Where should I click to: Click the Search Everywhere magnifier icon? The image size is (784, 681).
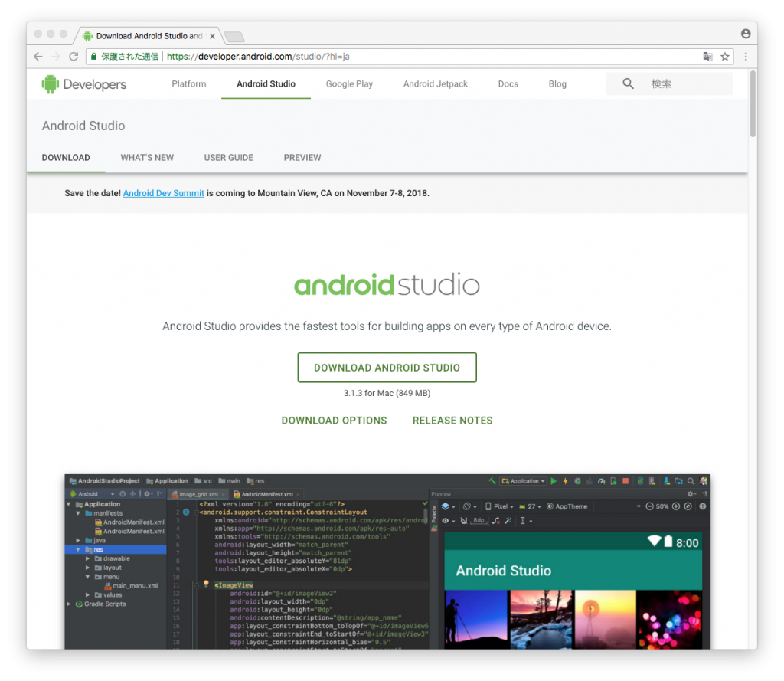[691, 481]
